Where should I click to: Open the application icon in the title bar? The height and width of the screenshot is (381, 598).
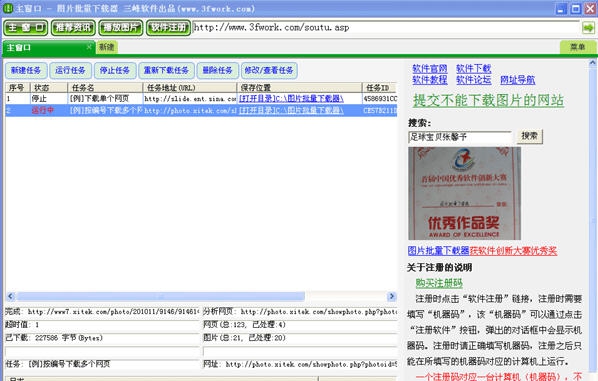tap(8, 8)
